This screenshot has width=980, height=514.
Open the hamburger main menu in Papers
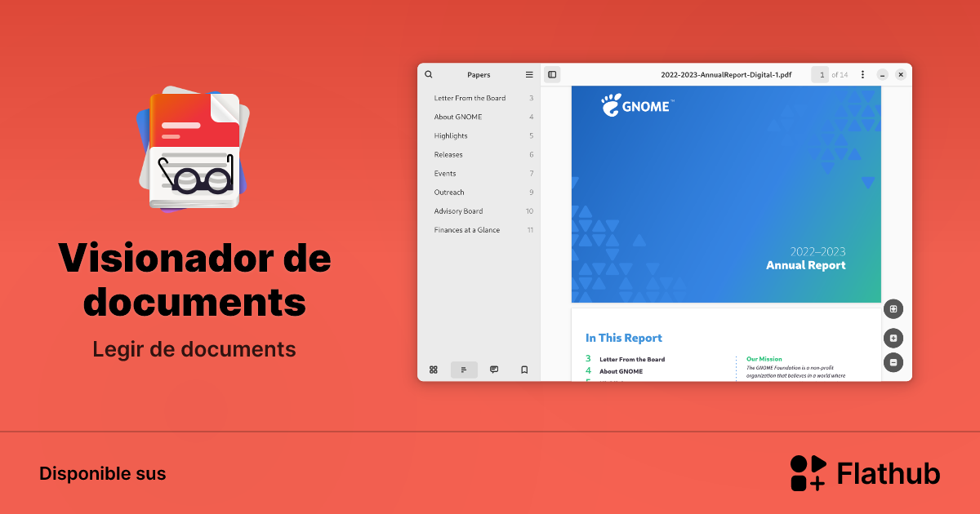(529, 74)
